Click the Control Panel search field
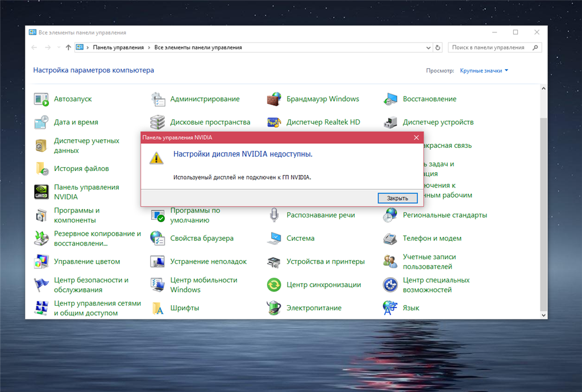This screenshot has width=582, height=392. pyautogui.click(x=489, y=48)
